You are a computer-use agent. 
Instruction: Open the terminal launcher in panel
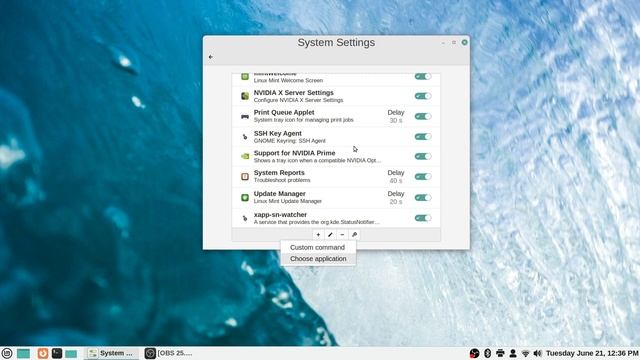point(57,353)
